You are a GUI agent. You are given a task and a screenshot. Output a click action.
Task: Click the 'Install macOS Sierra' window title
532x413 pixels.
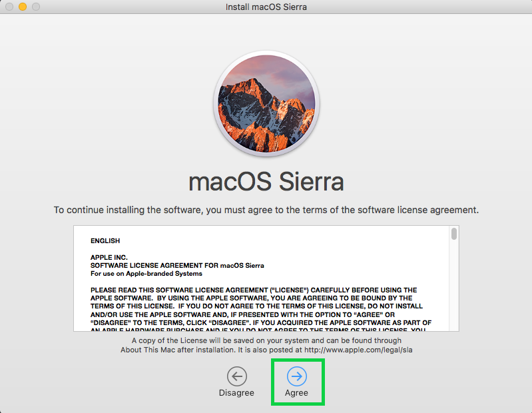click(x=266, y=7)
